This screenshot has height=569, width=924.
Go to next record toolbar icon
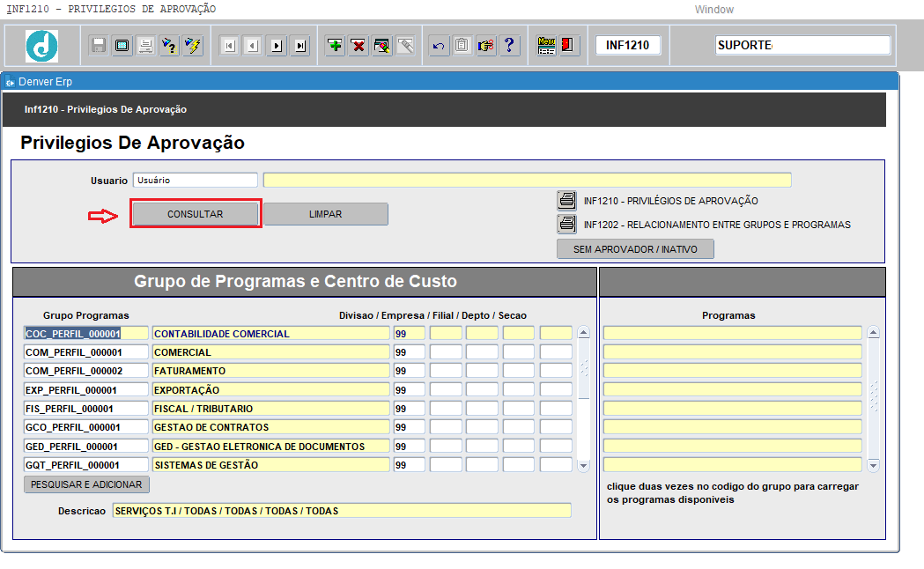[x=277, y=45]
